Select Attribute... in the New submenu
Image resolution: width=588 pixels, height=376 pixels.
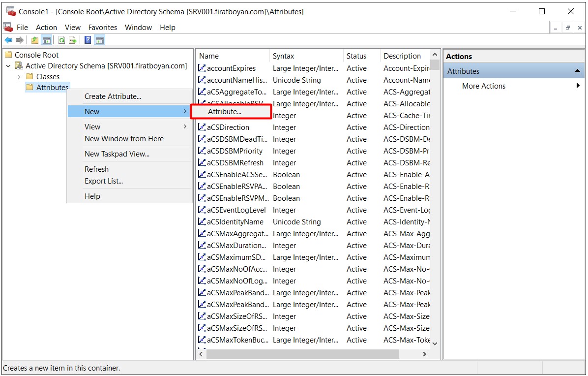[x=230, y=111]
